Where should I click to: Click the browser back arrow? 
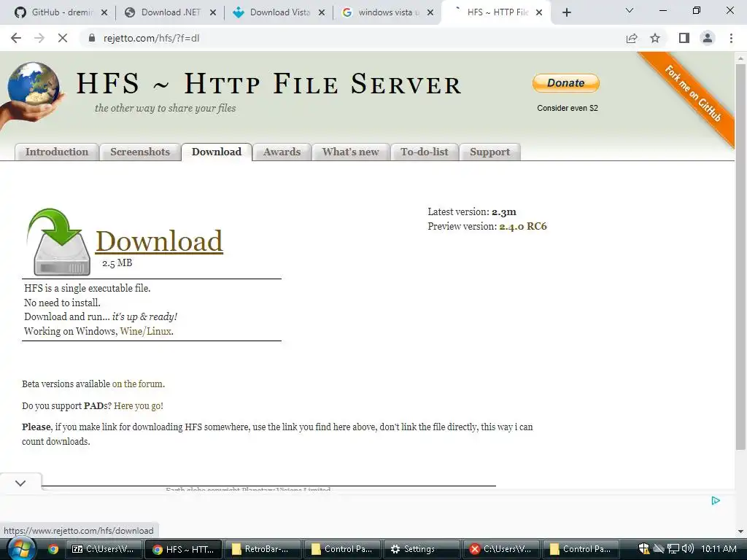coord(16,38)
